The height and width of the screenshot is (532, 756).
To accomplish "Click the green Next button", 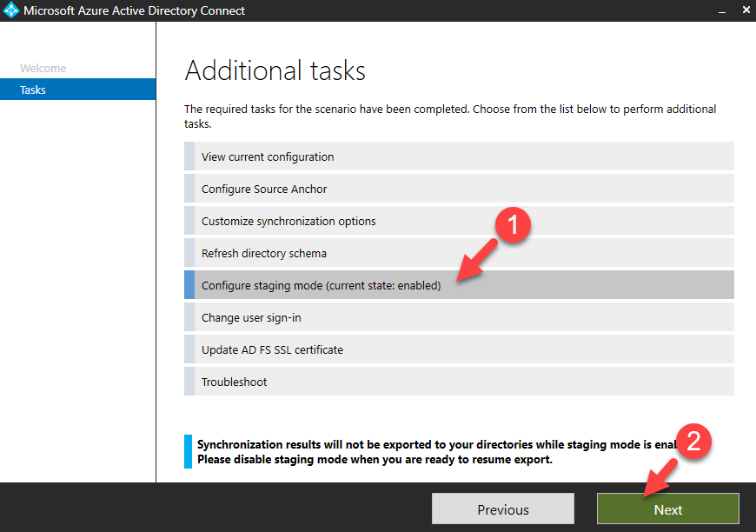I will pos(667,509).
